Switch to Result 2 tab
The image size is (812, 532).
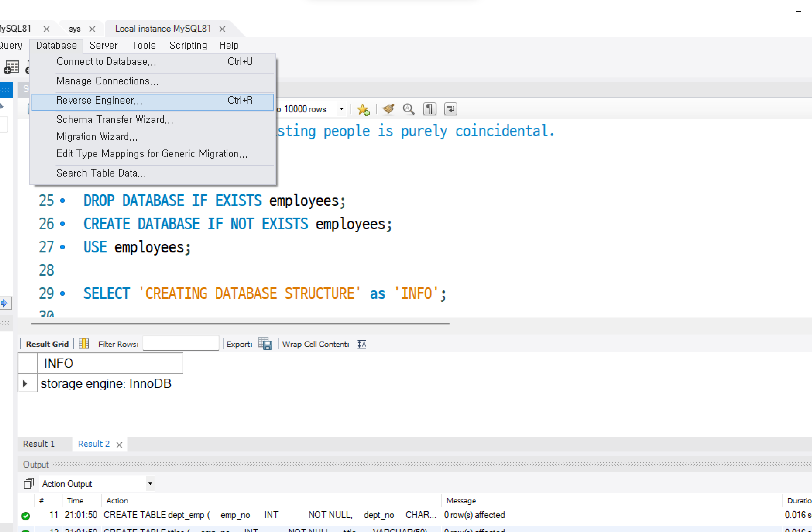tap(93, 444)
